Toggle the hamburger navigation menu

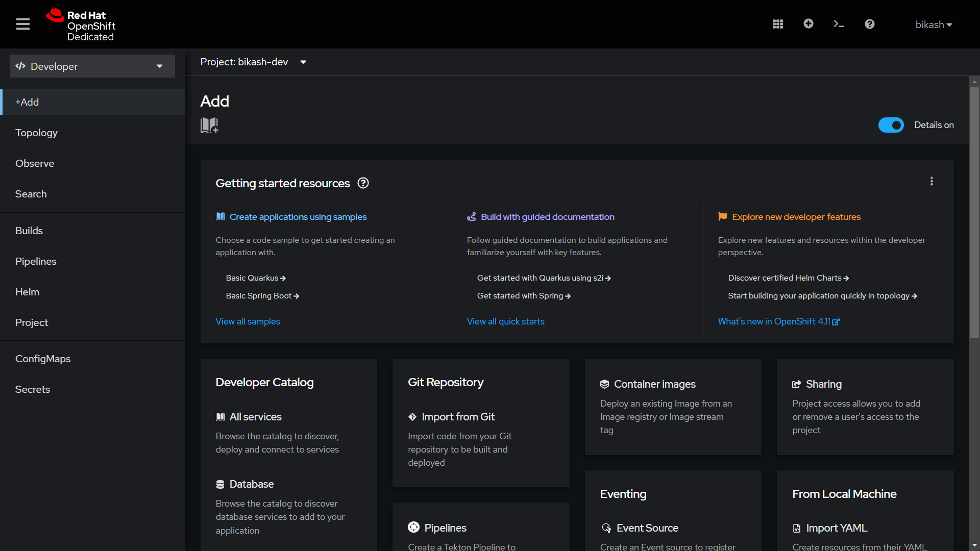pos(23,24)
